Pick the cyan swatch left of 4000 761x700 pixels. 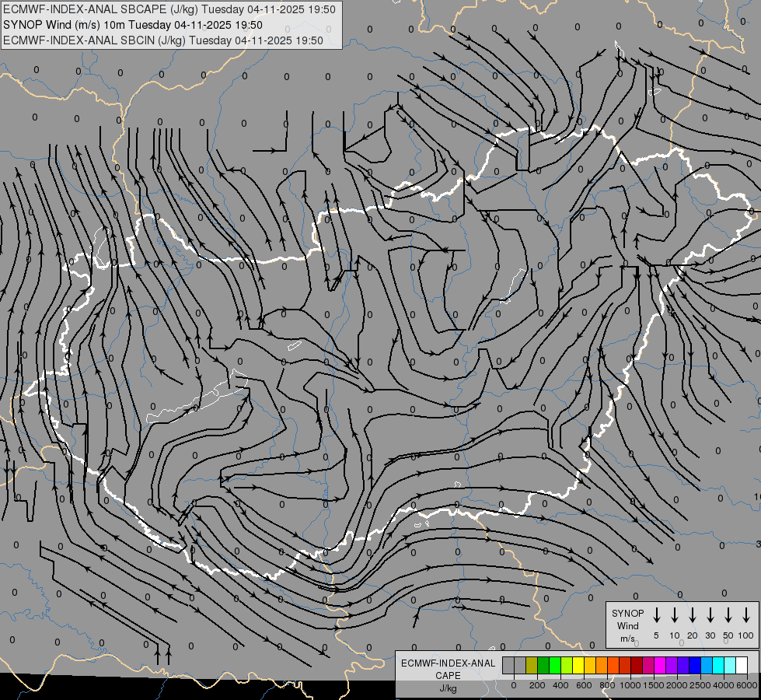(719, 665)
